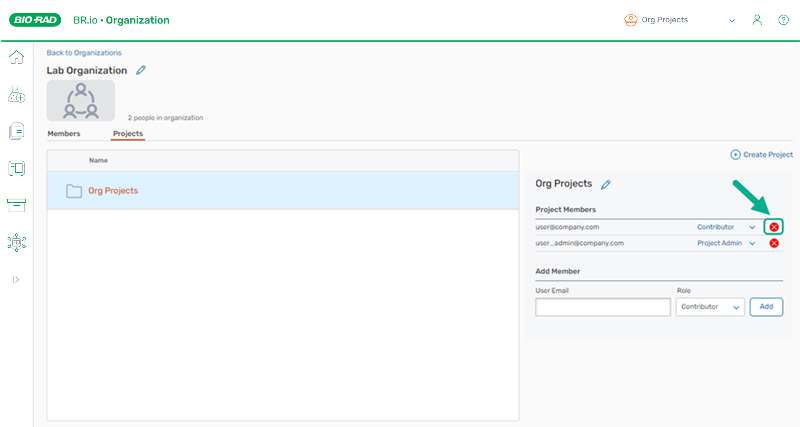800x427 pixels.
Task: Open the Org Projects selector in the header
Action: coord(680,20)
